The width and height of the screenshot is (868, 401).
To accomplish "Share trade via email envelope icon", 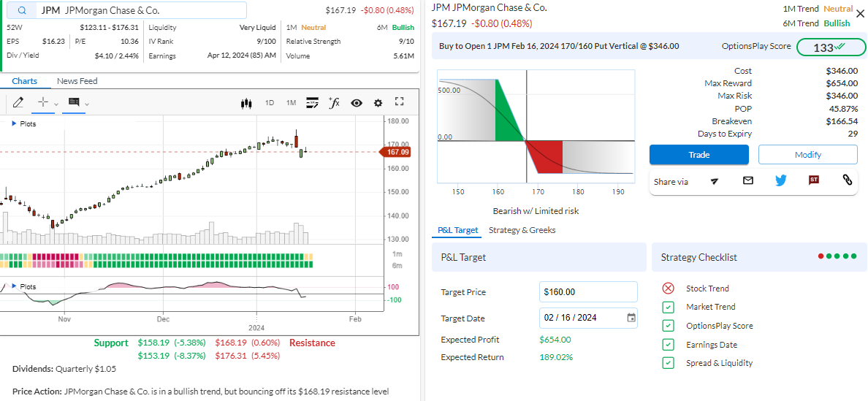I will [748, 180].
